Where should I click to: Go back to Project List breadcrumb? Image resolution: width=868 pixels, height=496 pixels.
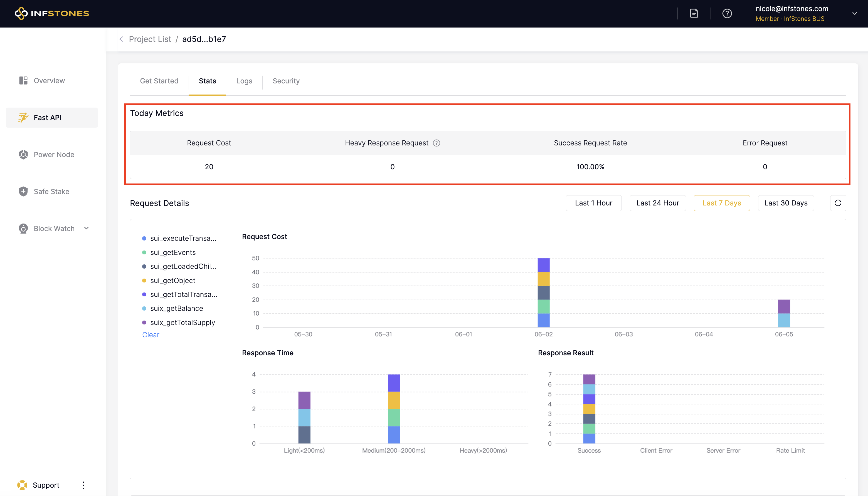point(150,39)
